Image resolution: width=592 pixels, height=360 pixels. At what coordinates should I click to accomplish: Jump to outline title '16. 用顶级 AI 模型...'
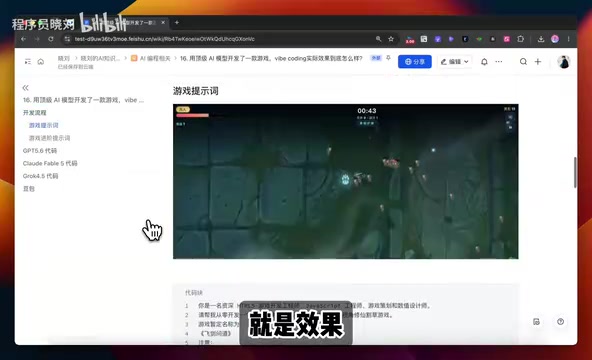click(x=83, y=100)
